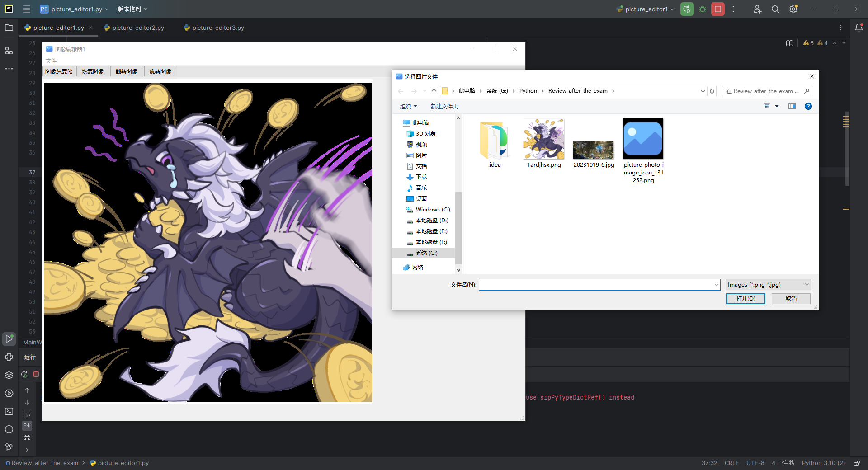This screenshot has height=470, width=868.
Task: Click the help question mark in file dialog
Action: pos(808,106)
